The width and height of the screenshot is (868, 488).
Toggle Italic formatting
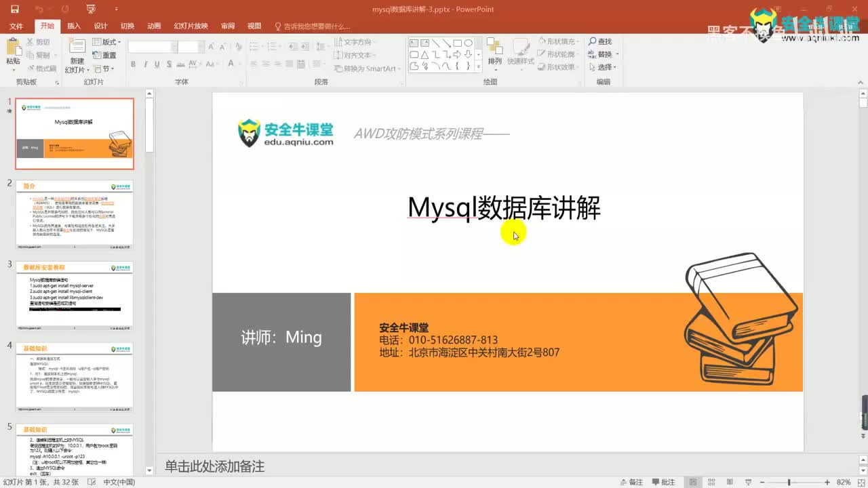click(x=145, y=65)
